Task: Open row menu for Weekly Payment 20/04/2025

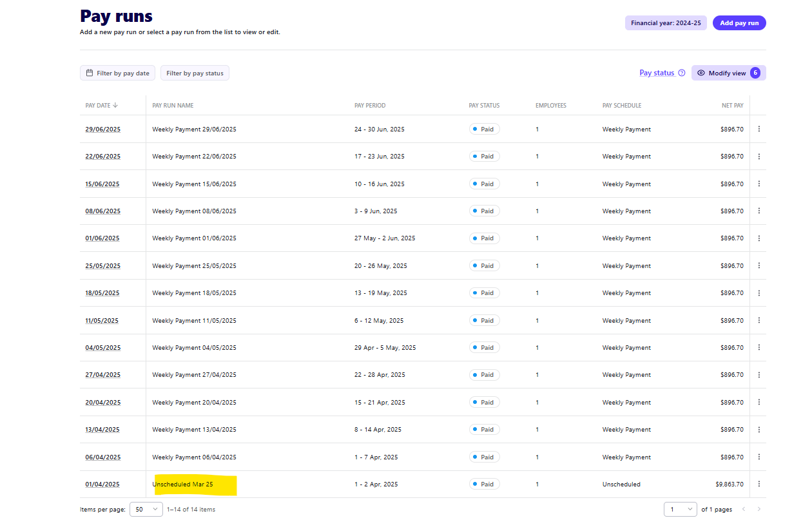Action: (759, 402)
